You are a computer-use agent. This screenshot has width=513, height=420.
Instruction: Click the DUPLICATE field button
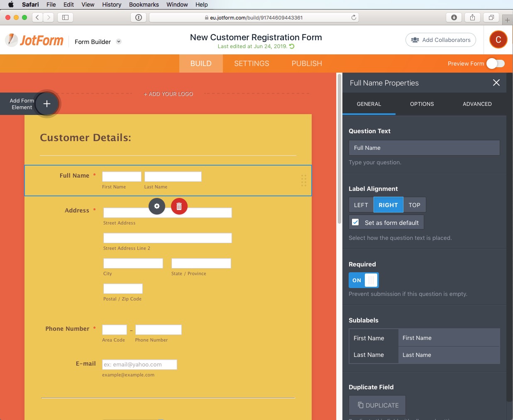click(377, 405)
